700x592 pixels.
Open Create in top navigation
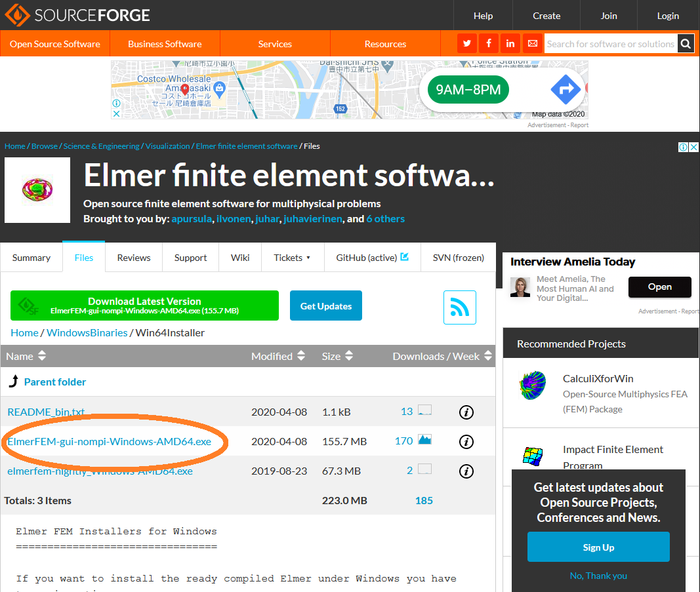pyautogui.click(x=546, y=16)
